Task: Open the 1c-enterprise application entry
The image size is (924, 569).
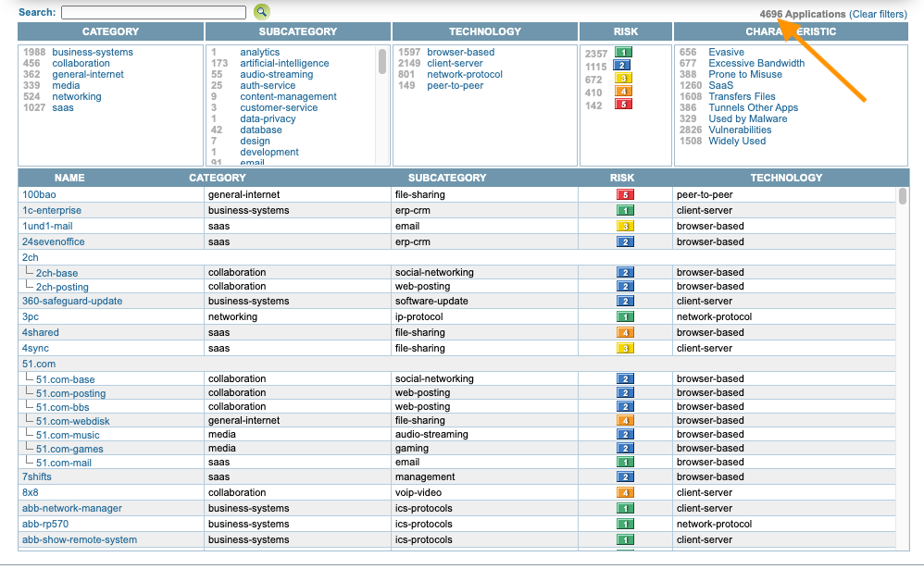Action: tap(52, 210)
